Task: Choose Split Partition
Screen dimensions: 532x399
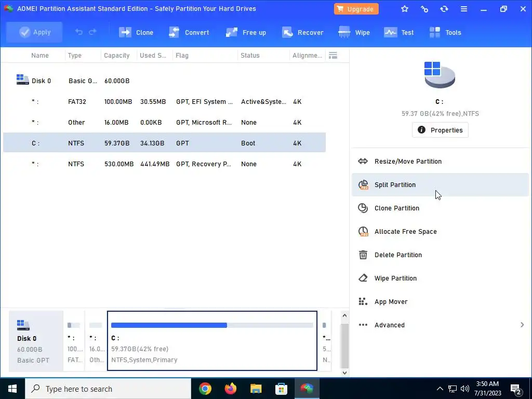Action: coord(440,185)
